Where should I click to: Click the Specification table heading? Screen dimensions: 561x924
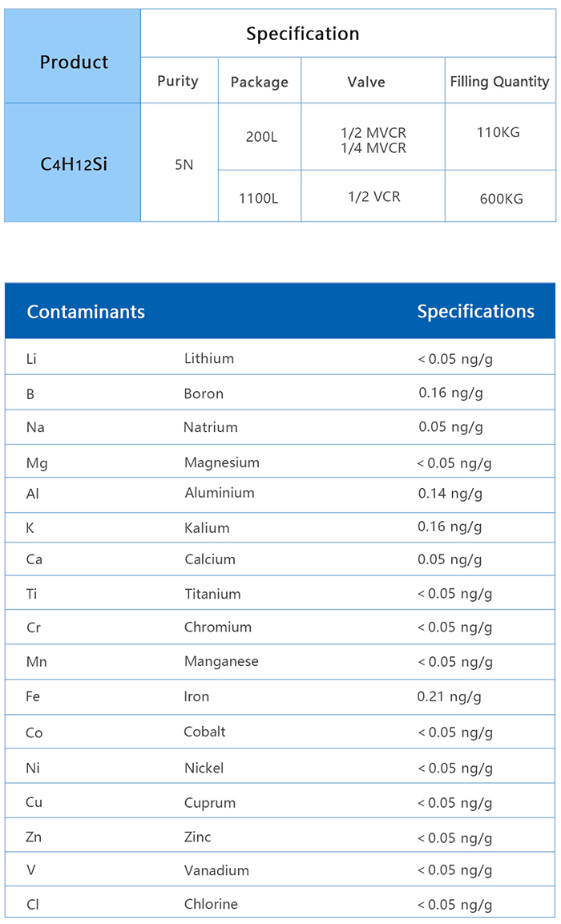tap(302, 34)
